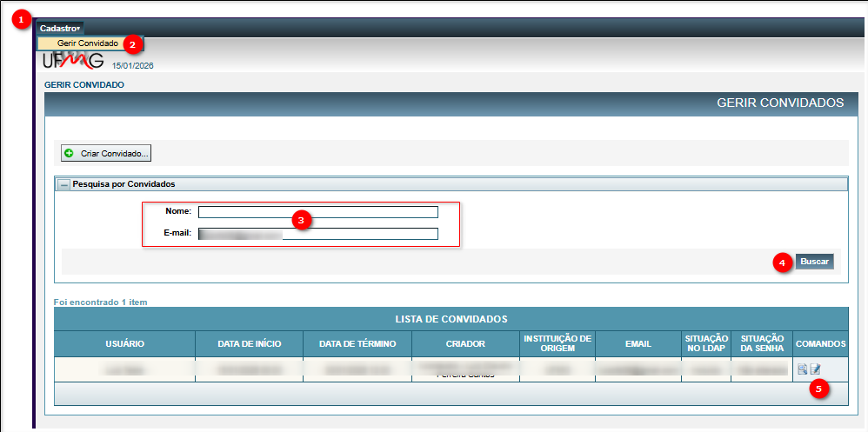Focus the Nome input field
The height and width of the screenshot is (432, 868).
coord(318,212)
